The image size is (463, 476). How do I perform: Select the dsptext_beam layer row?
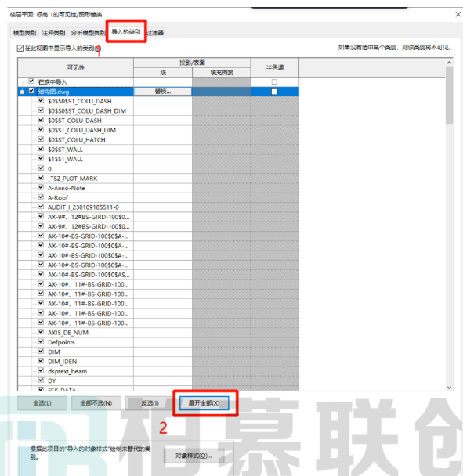click(x=67, y=371)
